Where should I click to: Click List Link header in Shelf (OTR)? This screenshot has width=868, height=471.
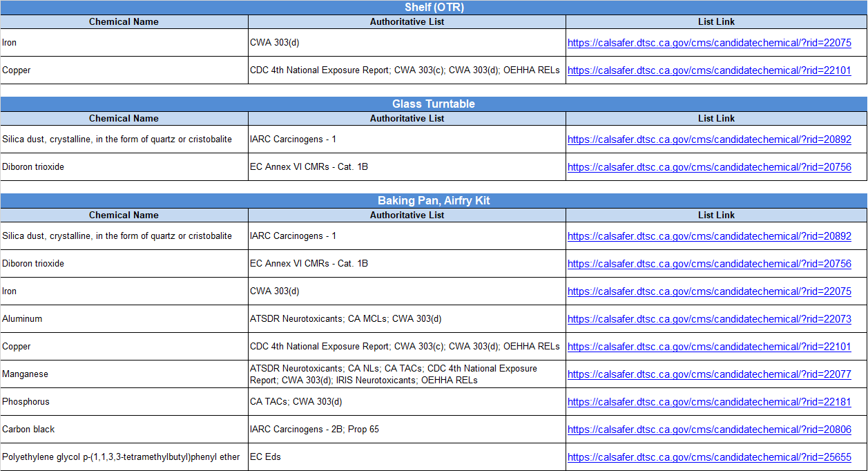click(x=717, y=21)
